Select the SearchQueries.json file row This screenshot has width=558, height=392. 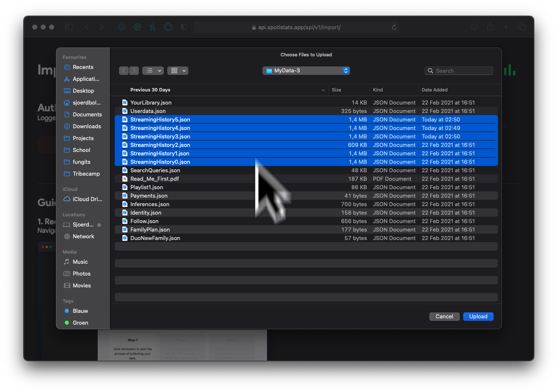[x=155, y=171]
